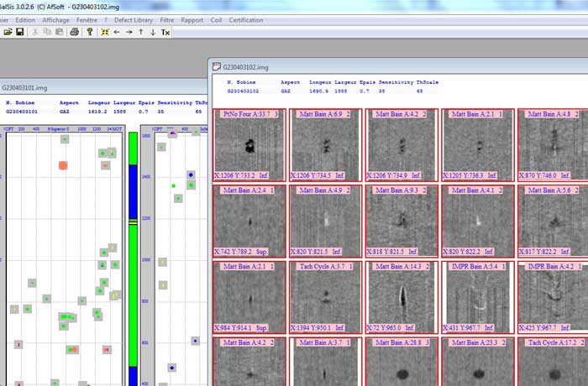Click the G230403102.img window title bar
The image size is (588, 386).
(x=398, y=67)
